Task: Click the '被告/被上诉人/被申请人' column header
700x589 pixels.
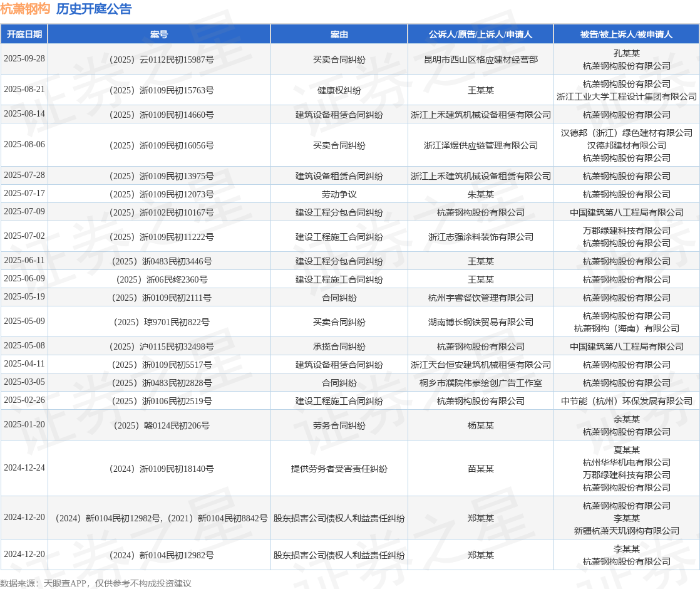Action: 626,34
